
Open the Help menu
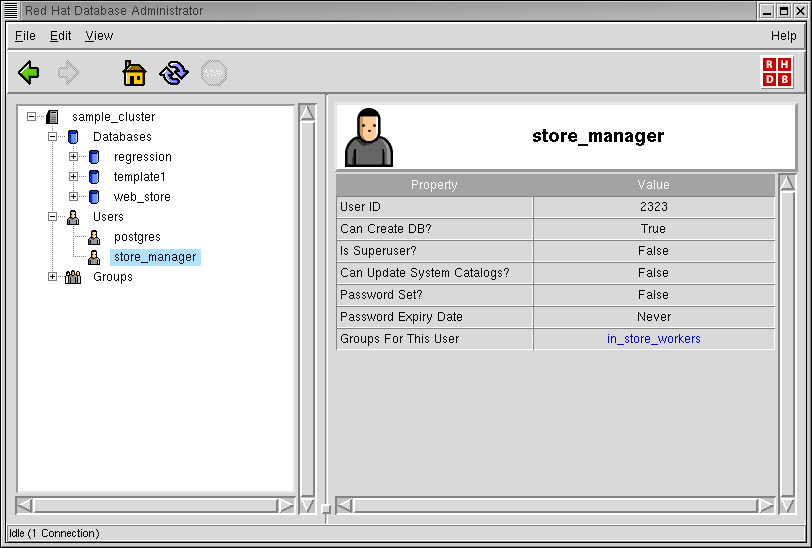pyautogui.click(x=783, y=36)
